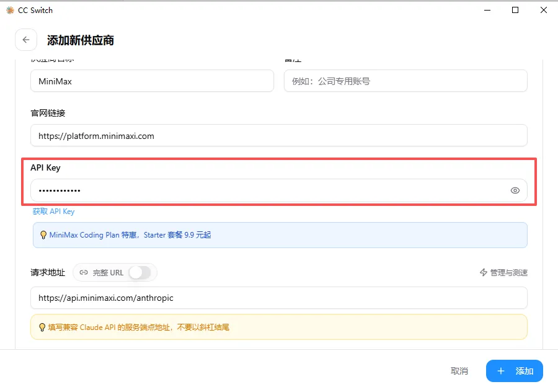558x392 pixels.
Task: Open the 获取 API Key link
Action: tap(53, 212)
